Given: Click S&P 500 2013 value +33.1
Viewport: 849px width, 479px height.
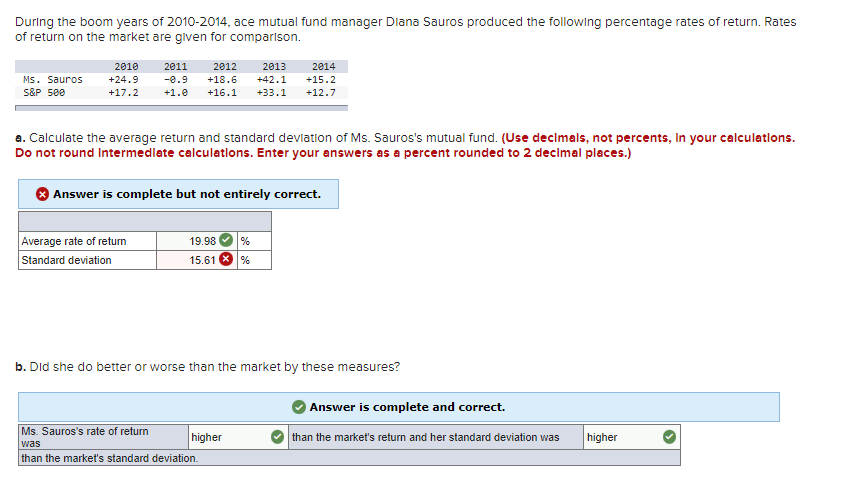Looking at the screenshot, I should click(x=271, y=93).
